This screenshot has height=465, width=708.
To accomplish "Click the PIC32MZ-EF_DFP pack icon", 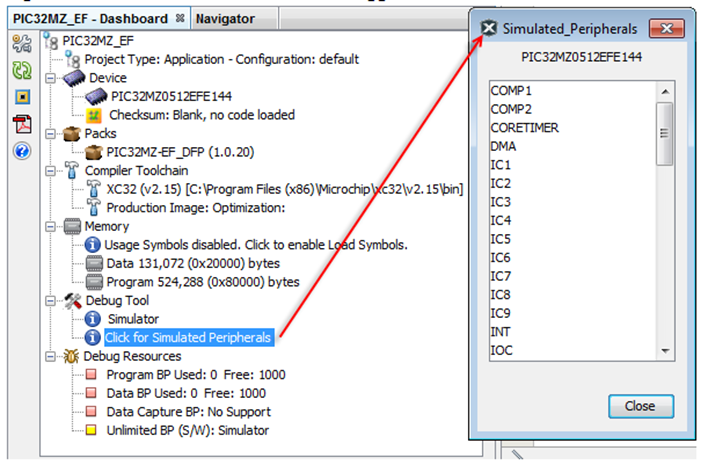I will pos(94,153).
